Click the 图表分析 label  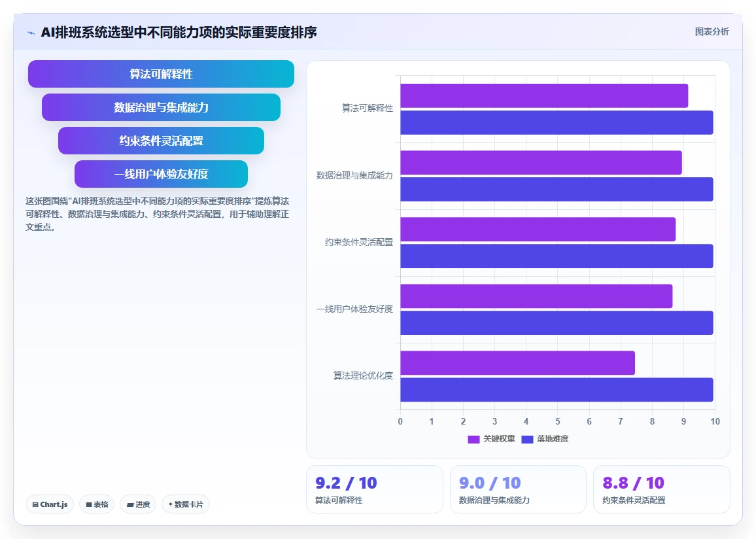(x=712, y=32)
